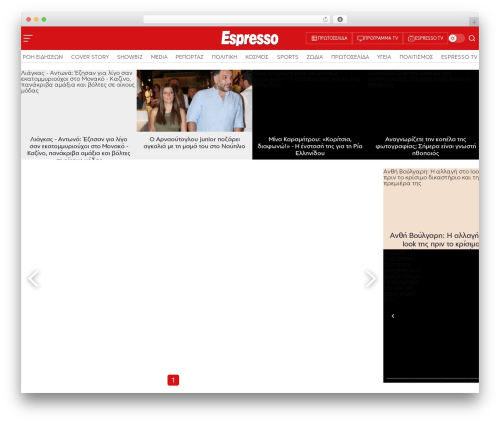Click the ESPRESSO TV header button
Image resolution: width=500 pixels, height=423 pixels.
tap(425, 38)
